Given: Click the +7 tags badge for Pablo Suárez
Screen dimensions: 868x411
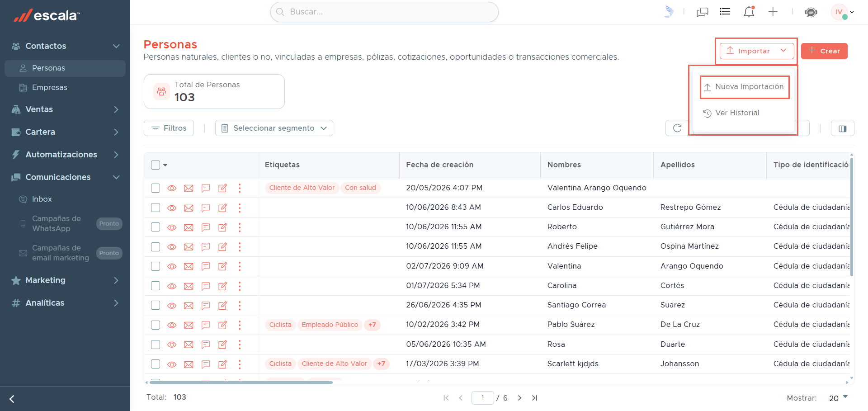Looking at the screenshot, I should click(372, 325).
